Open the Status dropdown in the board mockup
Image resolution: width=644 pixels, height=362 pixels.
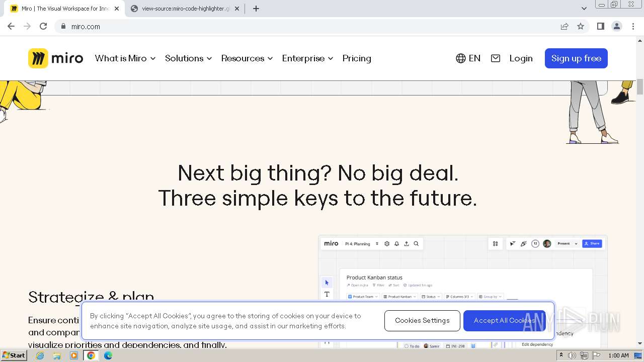(x=431, y=297)
